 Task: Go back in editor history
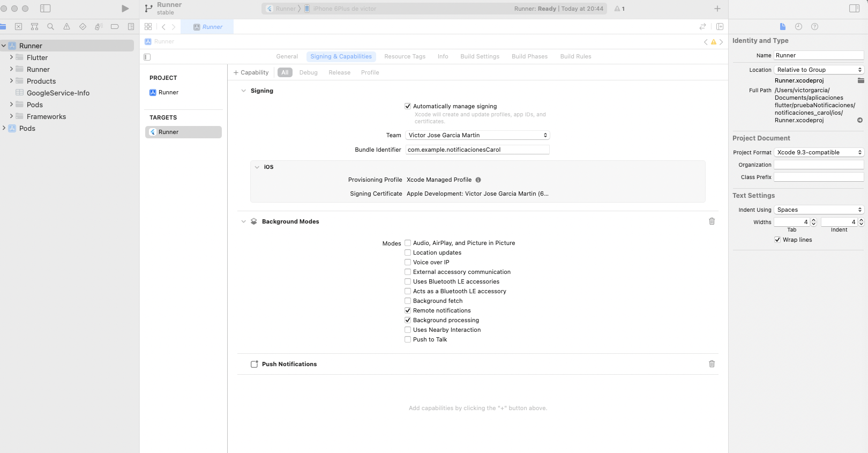coord(163,27)
